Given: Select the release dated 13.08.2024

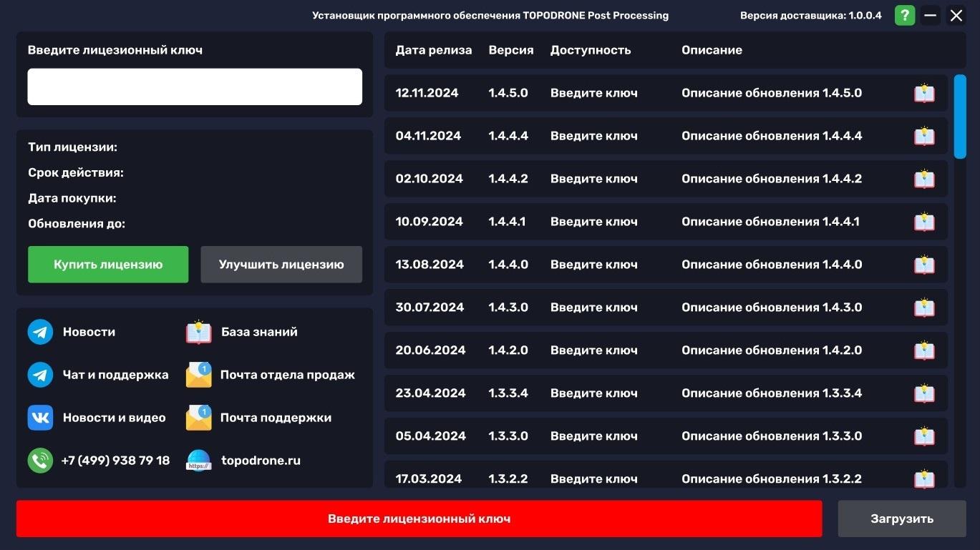Looking at the screenshot, I should (666, 265).
